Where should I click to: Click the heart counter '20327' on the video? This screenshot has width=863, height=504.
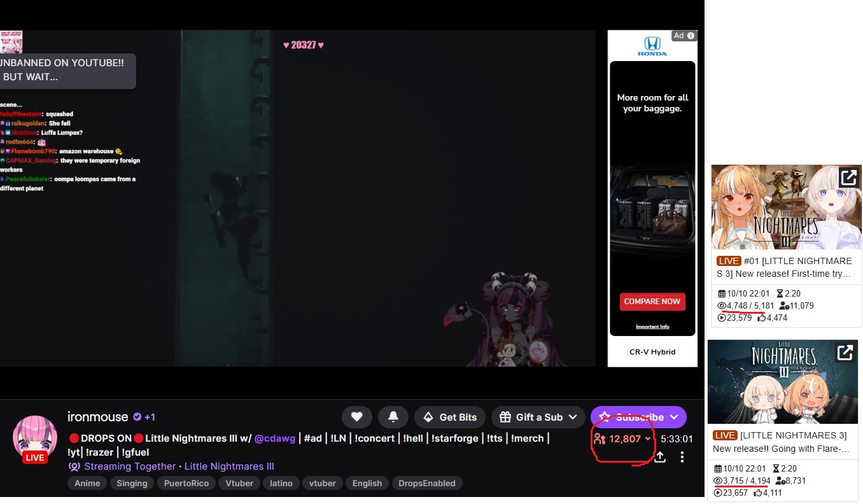point(304,45)
